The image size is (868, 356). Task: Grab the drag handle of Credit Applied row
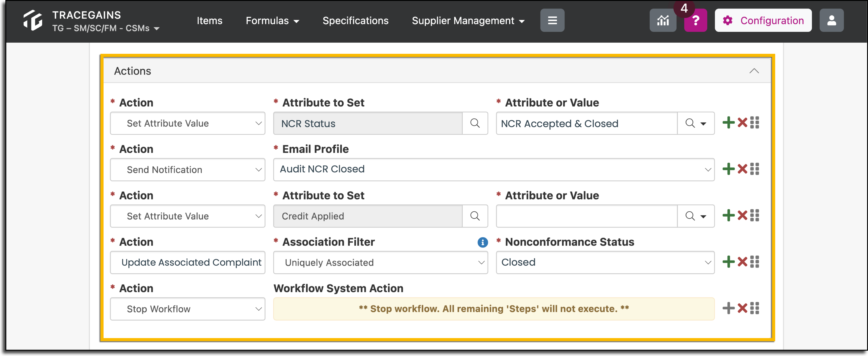tap(755, 215)
